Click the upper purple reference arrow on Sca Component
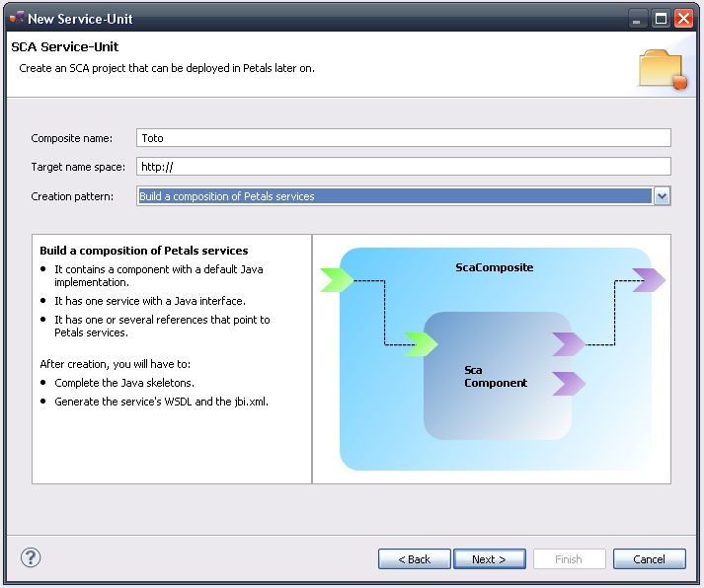 coord(569,344)
